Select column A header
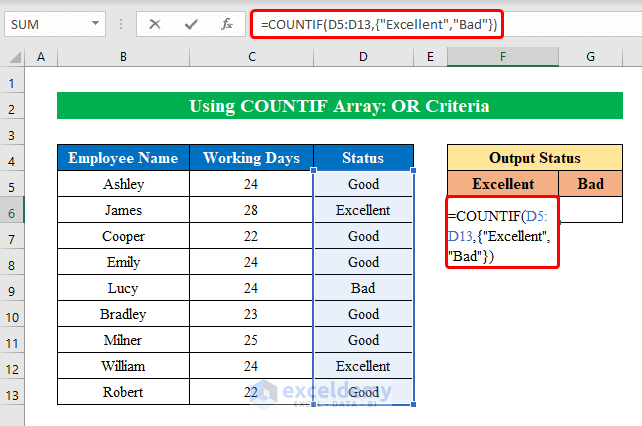The width and height of the screenshot is (642, 426). coord(41,57)
